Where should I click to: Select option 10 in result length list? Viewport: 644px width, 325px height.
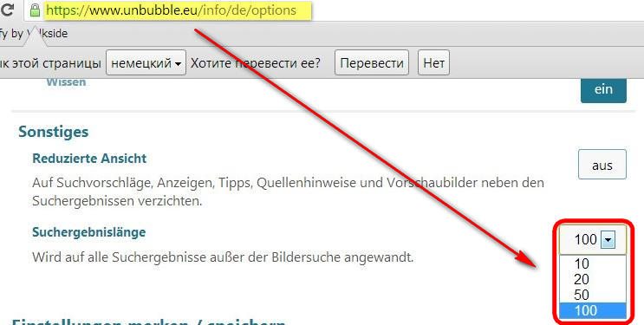click(x=593, y=263)
